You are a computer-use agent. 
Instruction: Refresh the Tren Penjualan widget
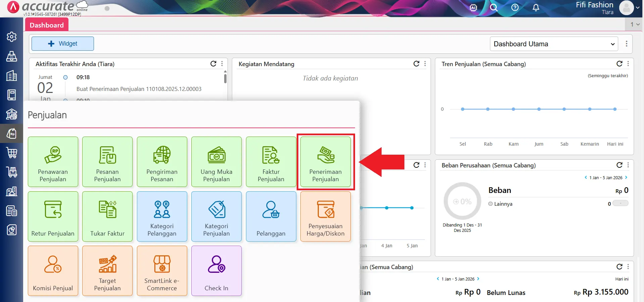(x=619, y=64)
